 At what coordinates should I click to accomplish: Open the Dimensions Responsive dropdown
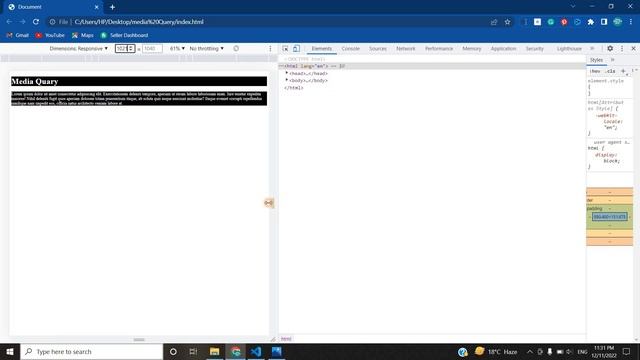79,49
